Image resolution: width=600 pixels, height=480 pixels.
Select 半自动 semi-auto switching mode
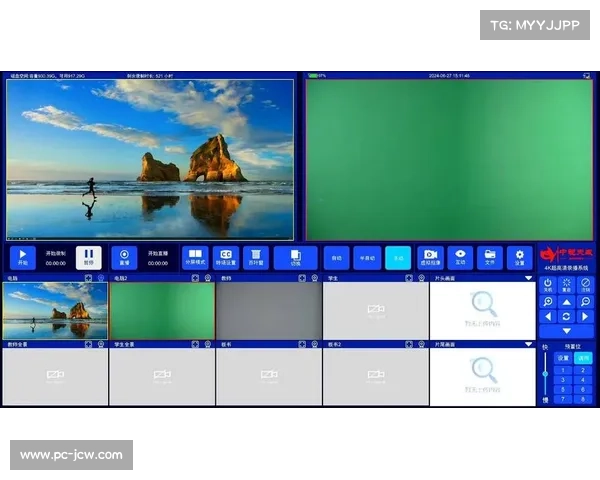[x=367, y=258]
